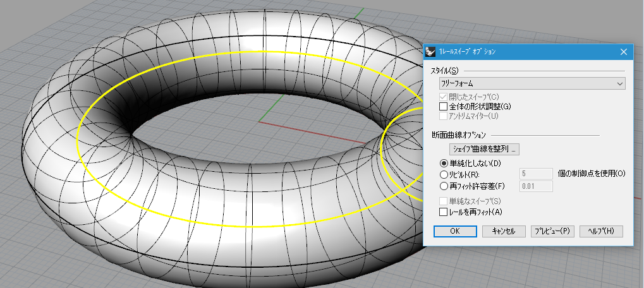Select the リビルト(R) radio option
644x288 pixels.
pyautogui.click(x=444, y=174)
